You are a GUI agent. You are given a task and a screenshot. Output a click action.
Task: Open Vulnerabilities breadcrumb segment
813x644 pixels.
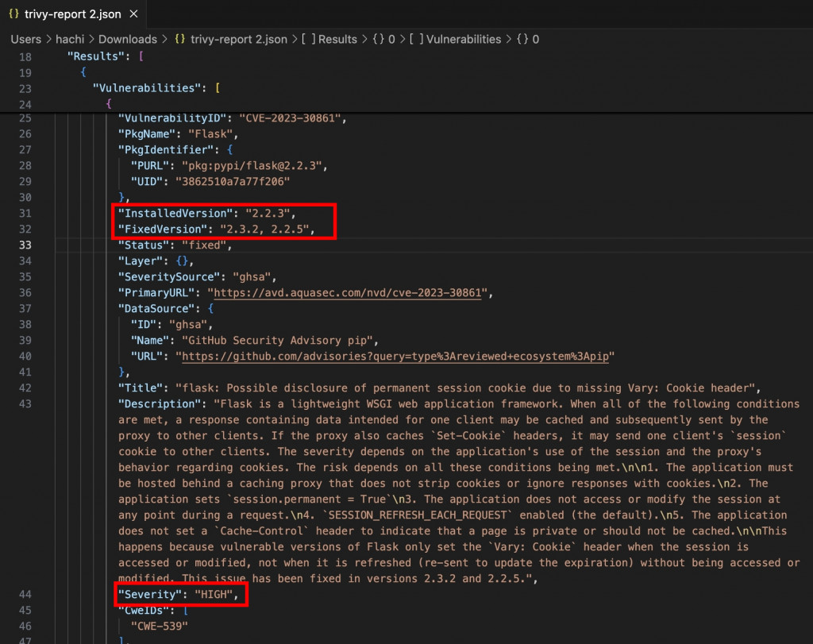point(464,40)
